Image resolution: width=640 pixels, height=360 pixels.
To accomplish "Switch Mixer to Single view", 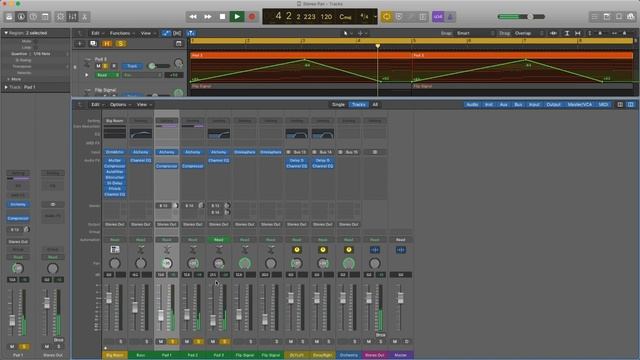I will tap(338, 104).
